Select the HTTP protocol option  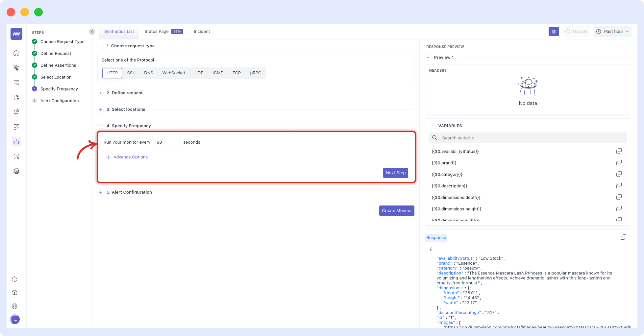[112, 73]
